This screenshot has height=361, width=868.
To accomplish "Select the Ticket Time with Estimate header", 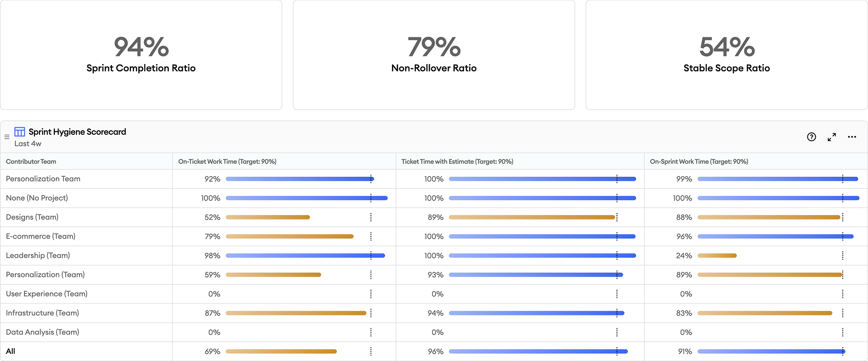I will coord(456,161).
